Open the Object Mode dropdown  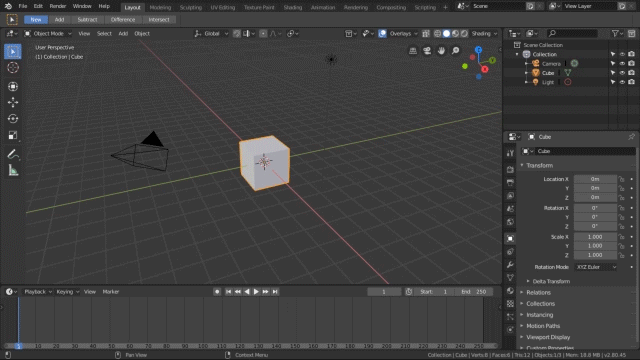tap(48, 33)
